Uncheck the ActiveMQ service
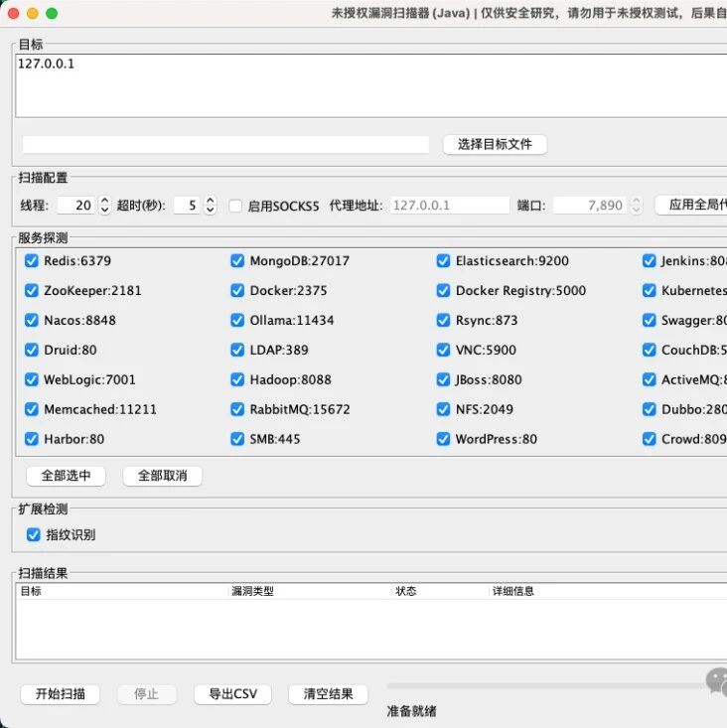Screen dimensions: 727x728 coord(649,379)
